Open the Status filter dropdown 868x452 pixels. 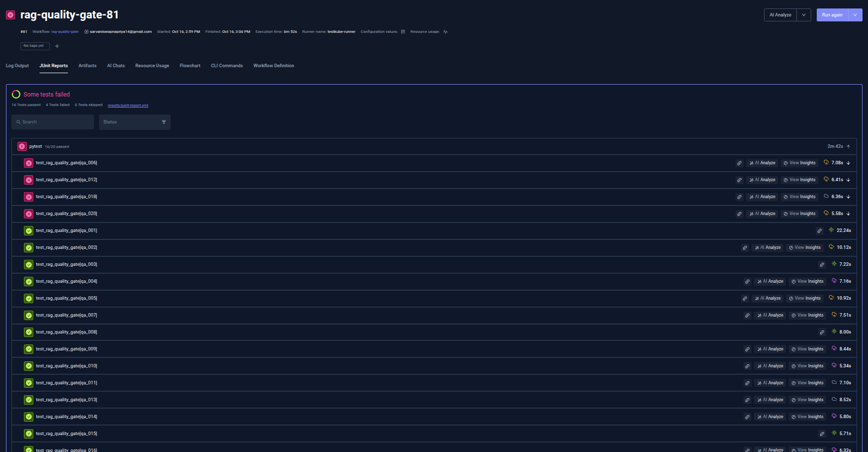pos(135,122)
